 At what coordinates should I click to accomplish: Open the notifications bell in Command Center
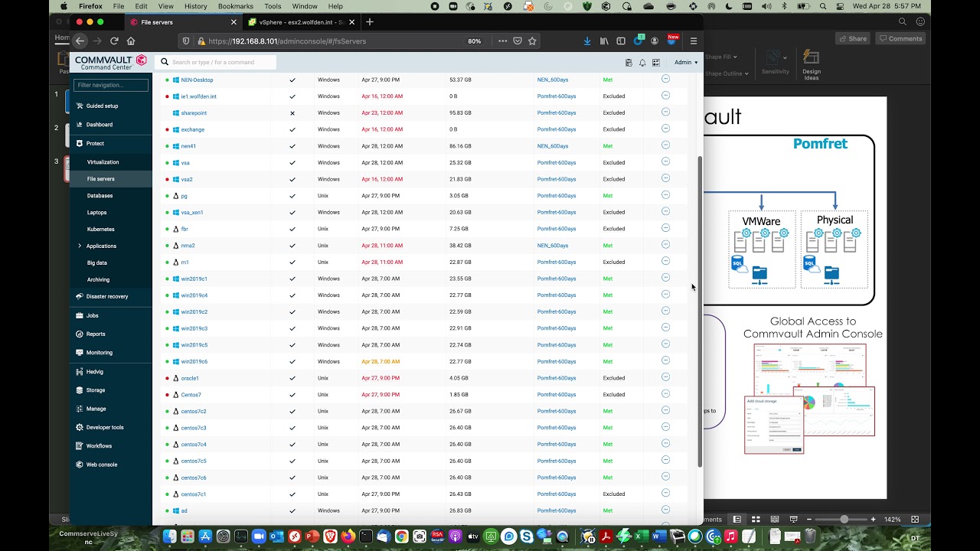coord(642,63)
